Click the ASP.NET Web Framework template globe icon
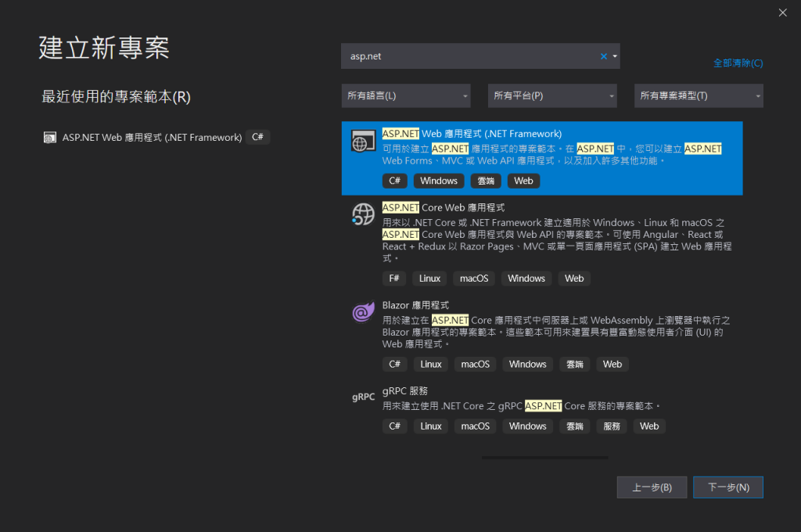 (363, 142)
